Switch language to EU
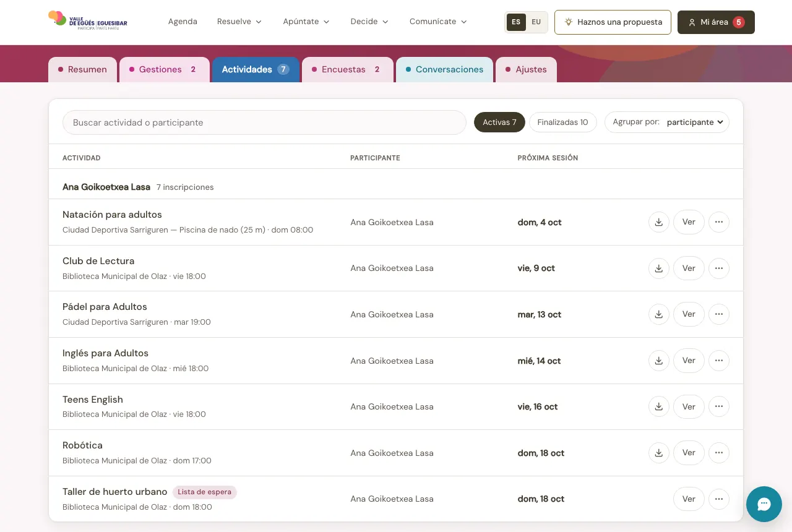 tap(536, 22)
